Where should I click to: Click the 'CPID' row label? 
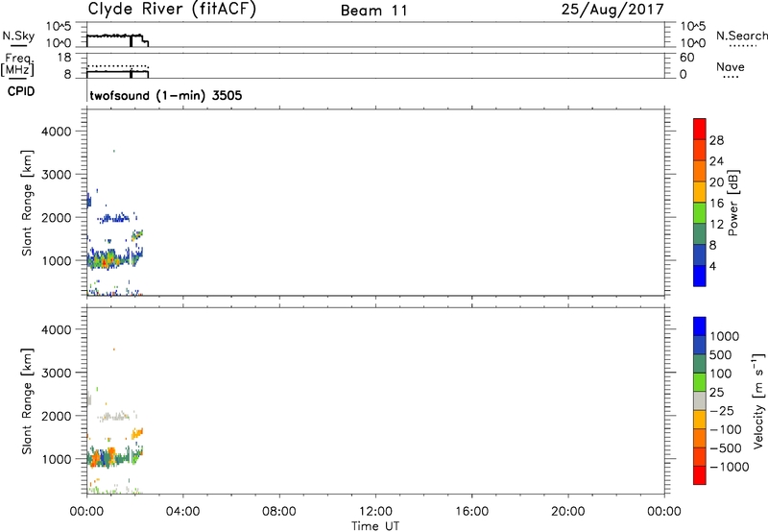pos(21,91)
